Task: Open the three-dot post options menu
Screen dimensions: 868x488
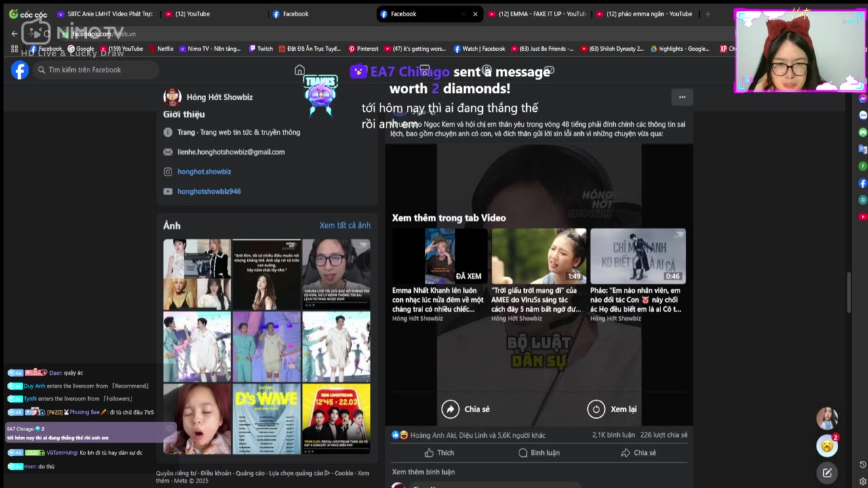Action: point(682,97)
